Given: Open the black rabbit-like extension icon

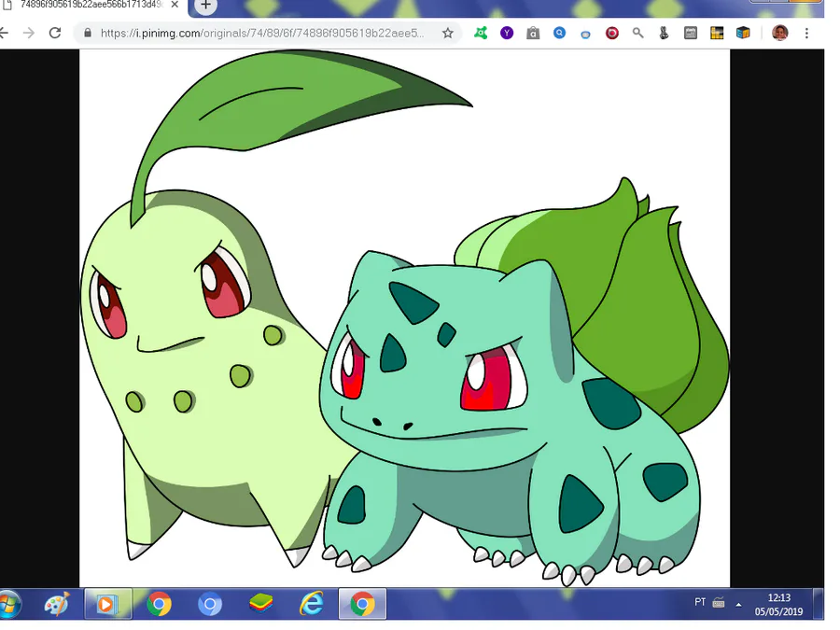Looking at the screenshot, I should click(x=665, y=34).
